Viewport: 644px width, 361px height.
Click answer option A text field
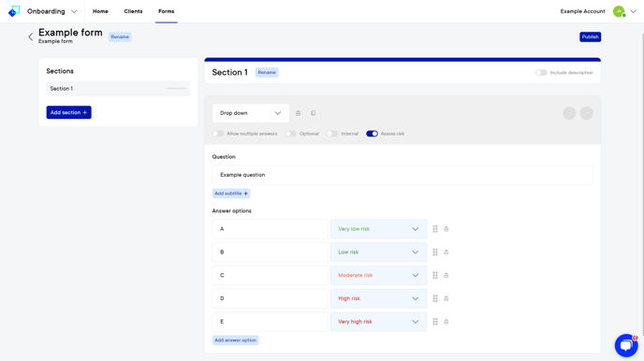270,229
